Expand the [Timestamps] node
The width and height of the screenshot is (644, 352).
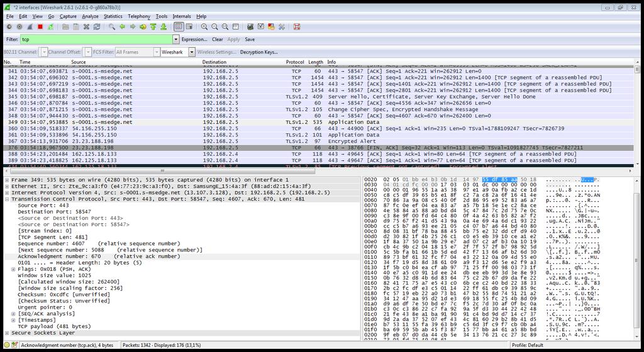(13, 320)
